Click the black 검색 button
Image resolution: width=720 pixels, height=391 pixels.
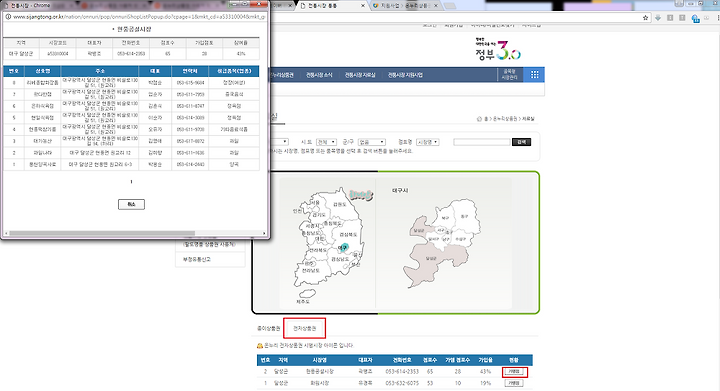point(521,142)
